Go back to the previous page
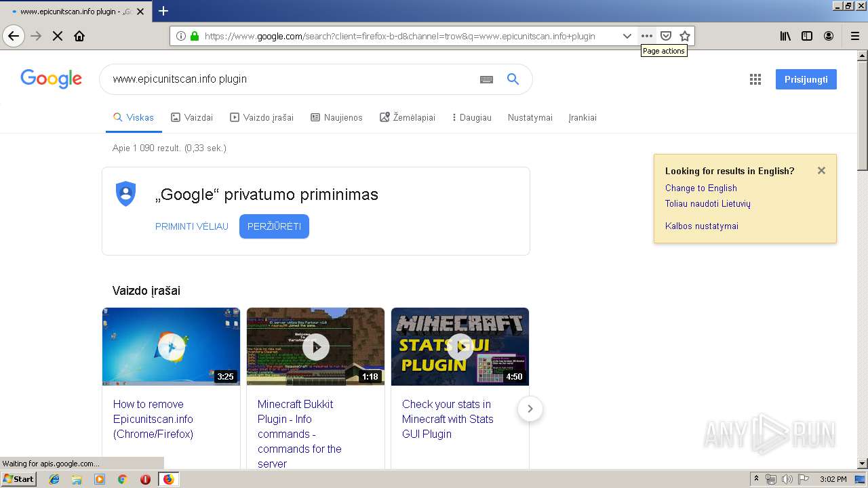This screenshot has height=488, width=868. (x=14, y=36)
